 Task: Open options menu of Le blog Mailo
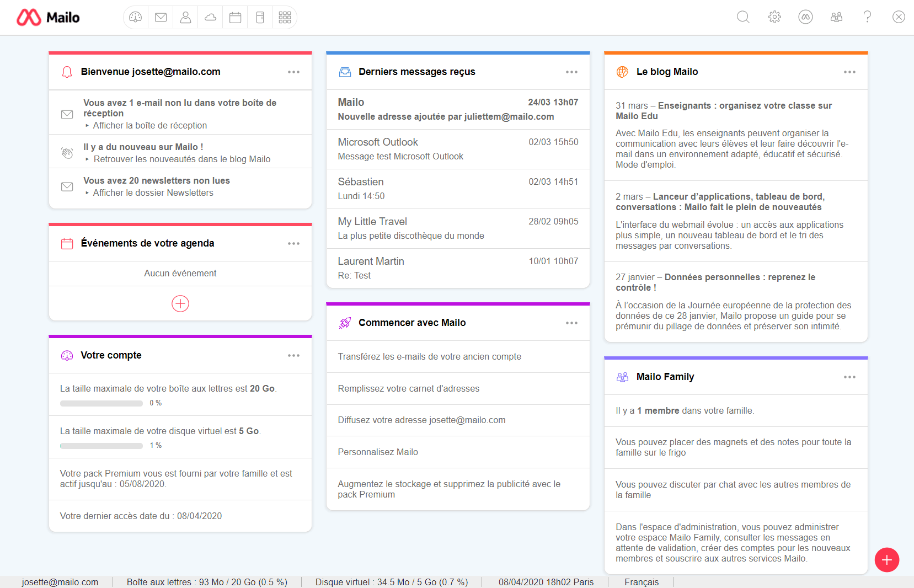[x=849, y=72]
